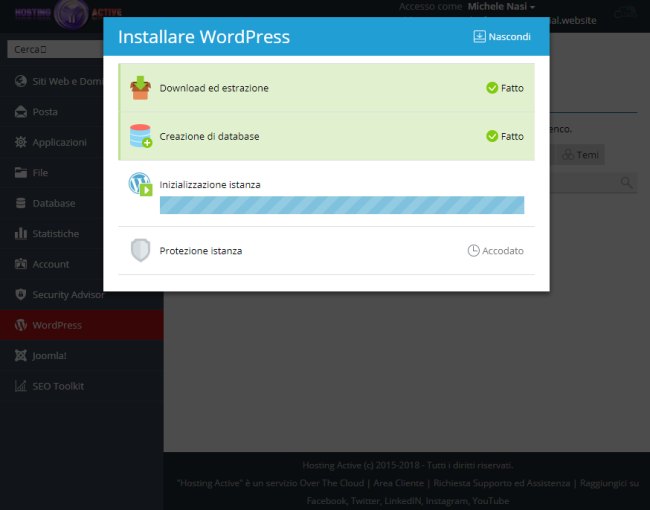Click the WordPress Inizializzazione istanza icon
The height and width of the screenshot is (510, 650).
(x=141, y=184)
